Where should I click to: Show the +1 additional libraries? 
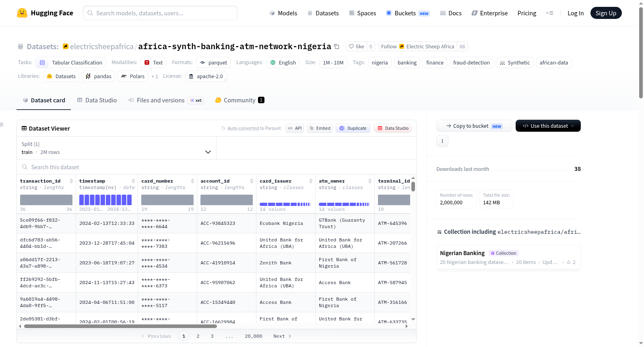155,76
